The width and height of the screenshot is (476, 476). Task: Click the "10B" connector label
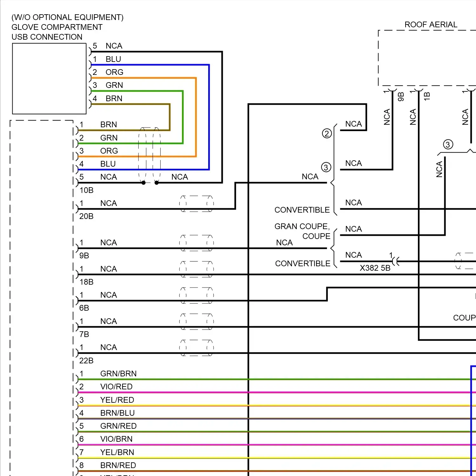coord(86,190)
